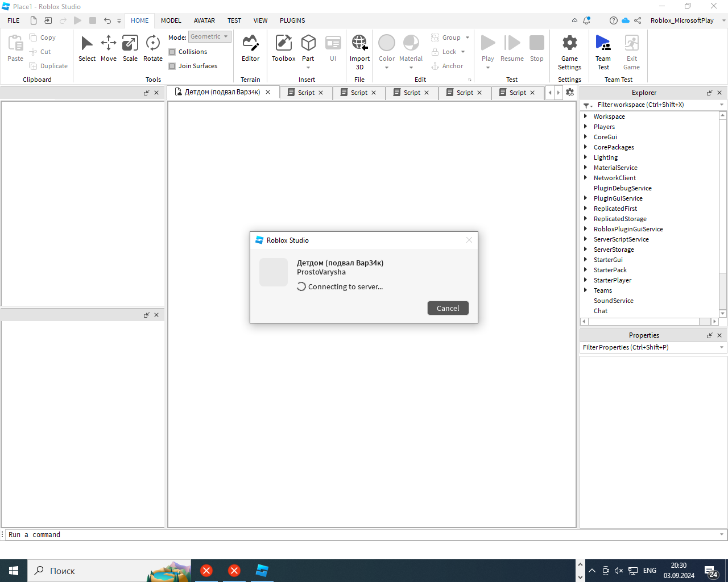728x582 pixels.
Task: Click the Group button
Action: (446, 38)
